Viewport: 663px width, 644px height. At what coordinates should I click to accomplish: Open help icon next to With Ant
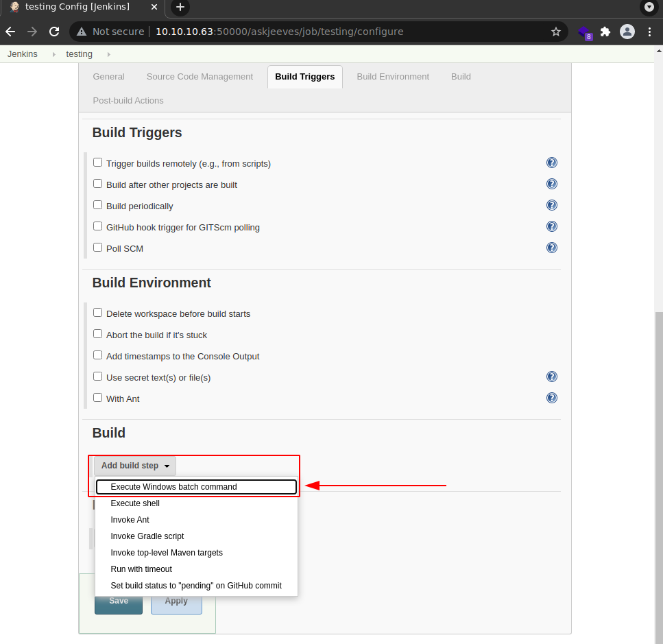click(551, 398)
